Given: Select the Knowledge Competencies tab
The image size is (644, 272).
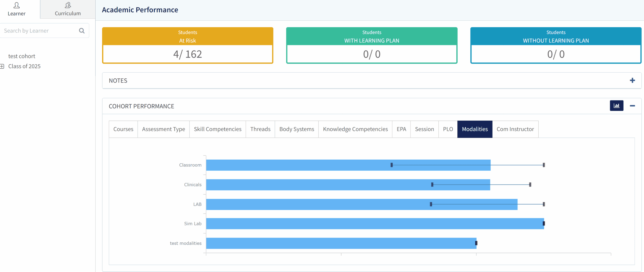Looking at the screenshot, I should pyautogui.click(x=355, y=129).
